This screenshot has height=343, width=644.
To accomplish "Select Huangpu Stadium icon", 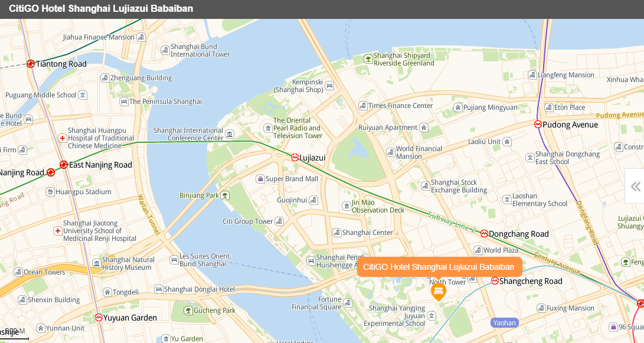I will [50, 192].
